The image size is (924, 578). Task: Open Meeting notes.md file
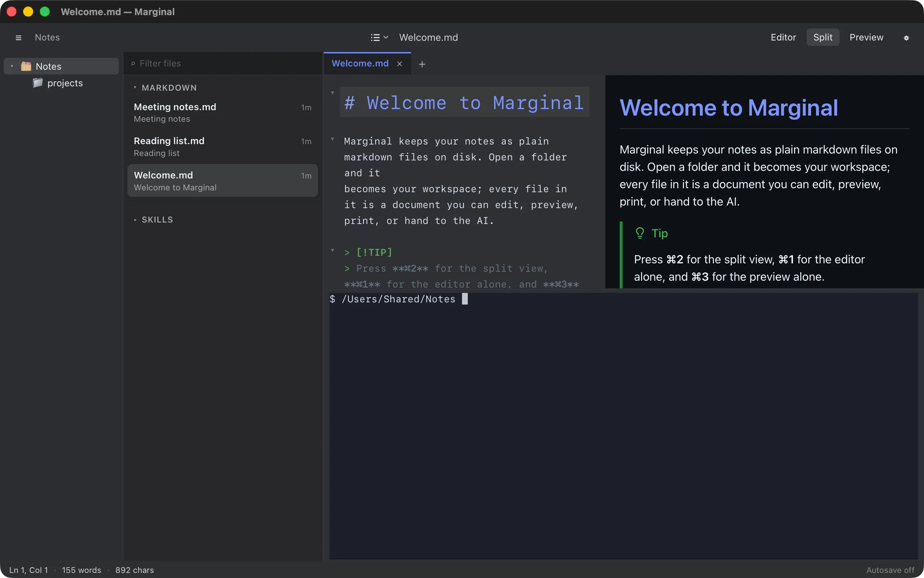click(223, 112)
